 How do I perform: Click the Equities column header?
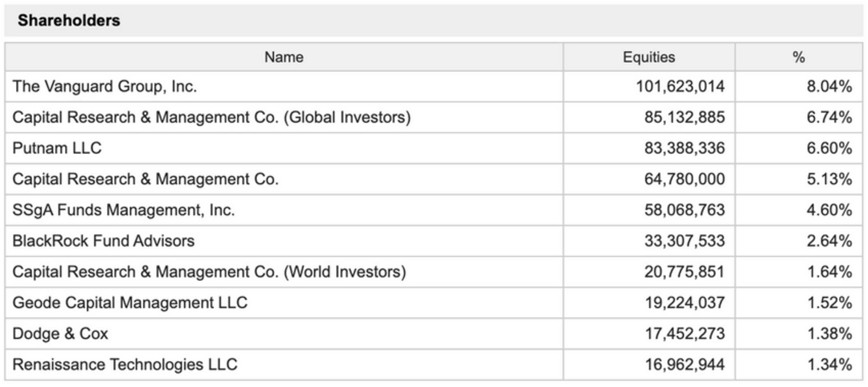click(649, 57)
